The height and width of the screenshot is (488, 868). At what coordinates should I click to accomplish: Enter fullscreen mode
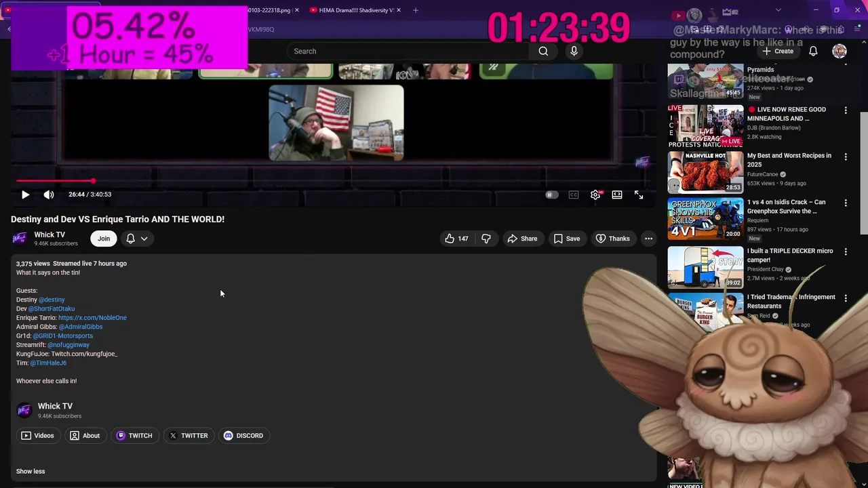tap(639, 195)
